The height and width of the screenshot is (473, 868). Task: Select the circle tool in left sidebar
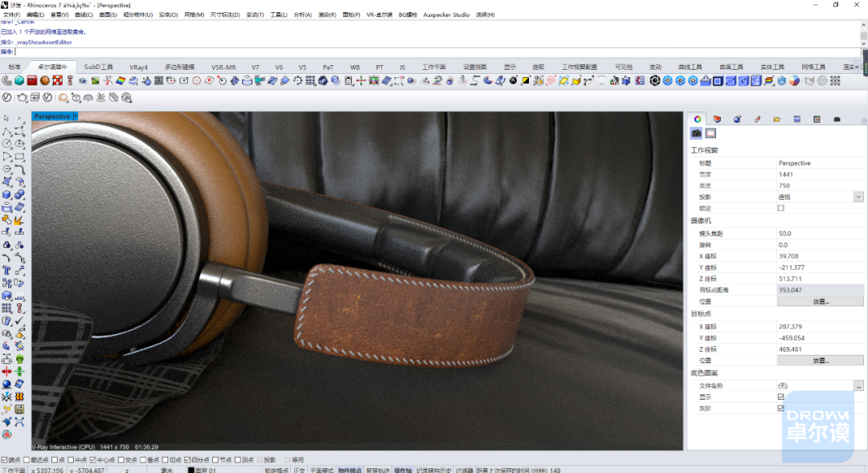click(x=6, y=144)
